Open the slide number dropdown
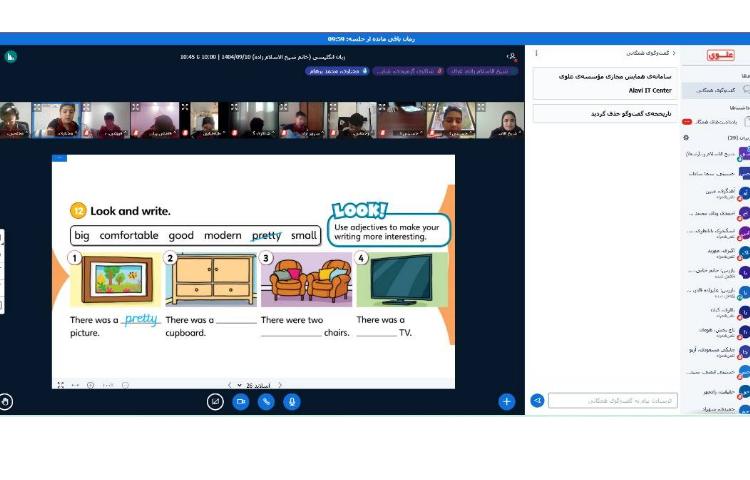The width and height of the screenshot is (750, 480). [x=254, y=385]
